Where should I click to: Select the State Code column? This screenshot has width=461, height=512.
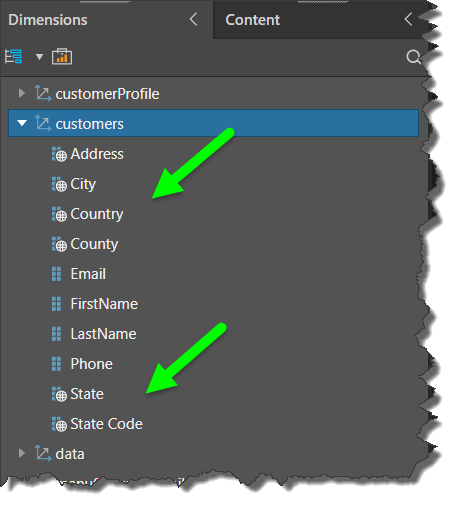pos(106,424)
